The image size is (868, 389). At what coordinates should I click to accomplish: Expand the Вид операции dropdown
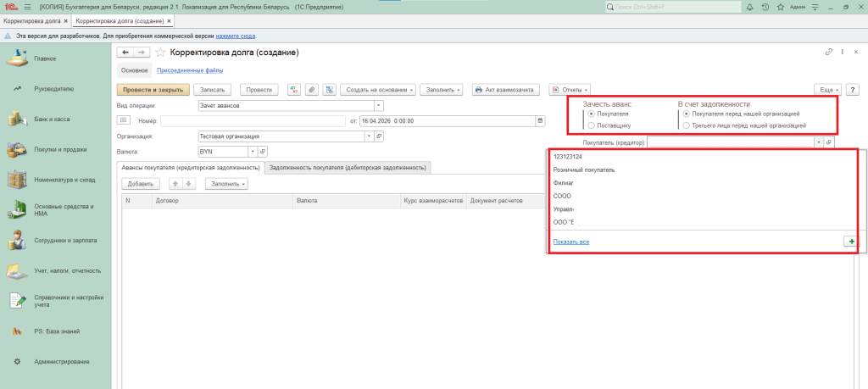click(x=378, y=106)
